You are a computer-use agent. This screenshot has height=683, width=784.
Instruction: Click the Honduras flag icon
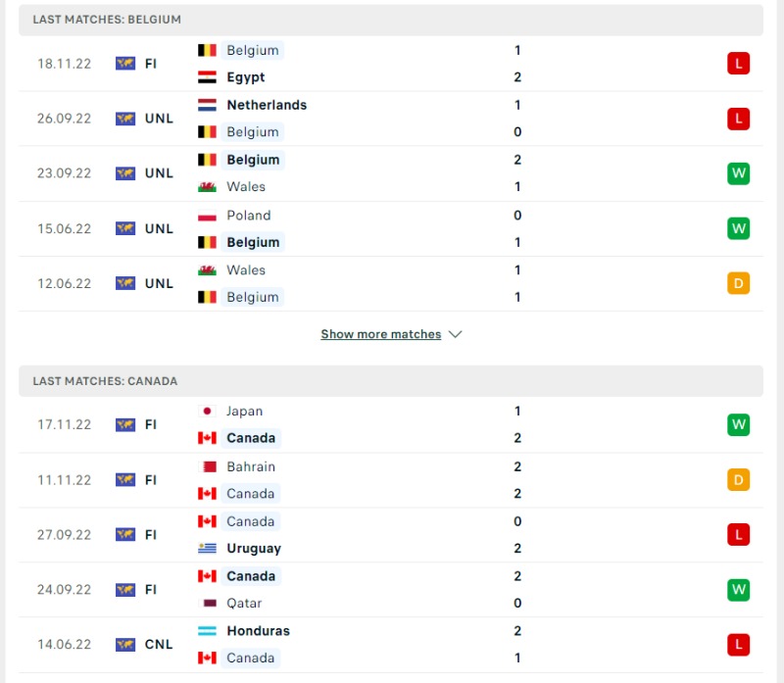click(207, 631)
